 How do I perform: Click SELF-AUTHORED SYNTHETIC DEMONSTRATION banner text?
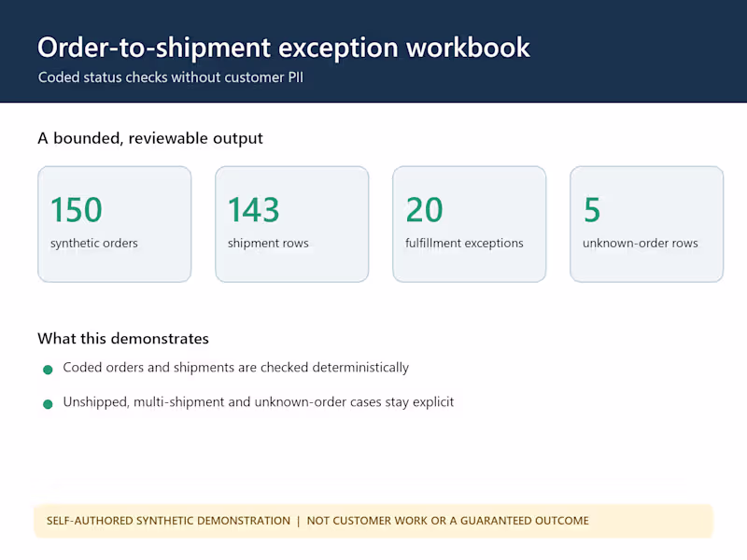(x=168, y=521)
